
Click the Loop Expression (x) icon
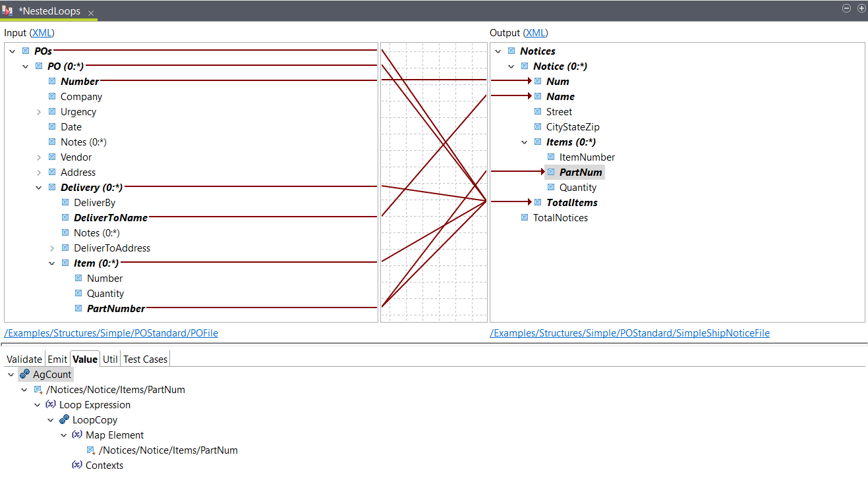tap(51, 404)
